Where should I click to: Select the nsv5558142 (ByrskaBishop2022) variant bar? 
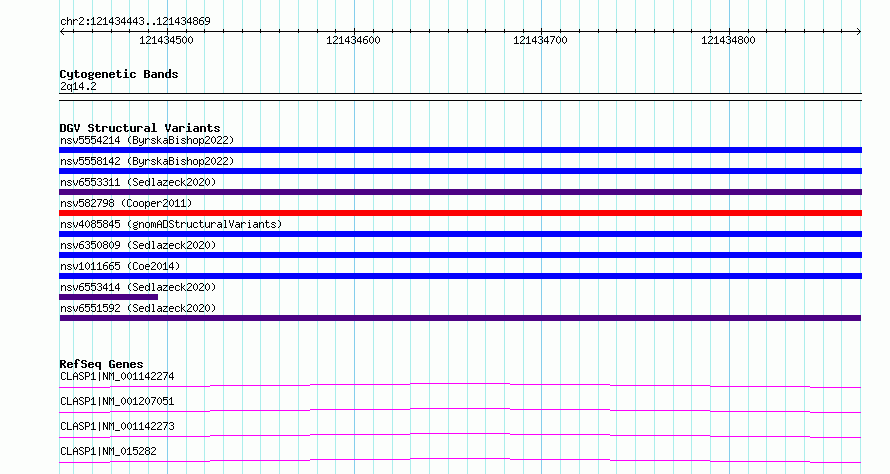460,171
